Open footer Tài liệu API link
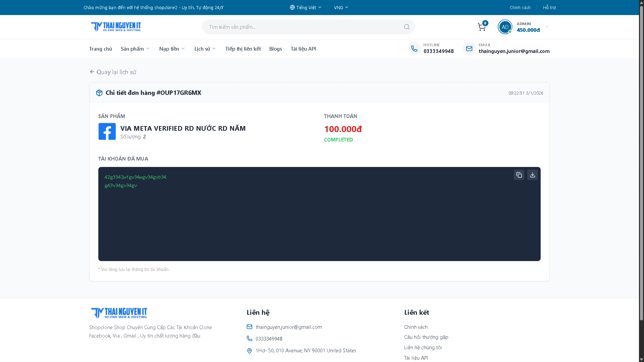644x362 pixels. pyautogui.click(x=416, y=358)
